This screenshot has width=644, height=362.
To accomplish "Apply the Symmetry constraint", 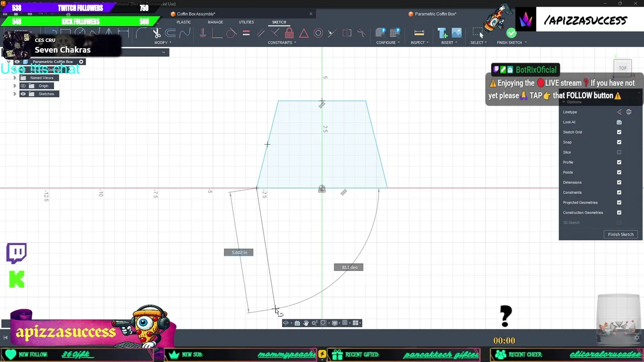I will 347,33.
